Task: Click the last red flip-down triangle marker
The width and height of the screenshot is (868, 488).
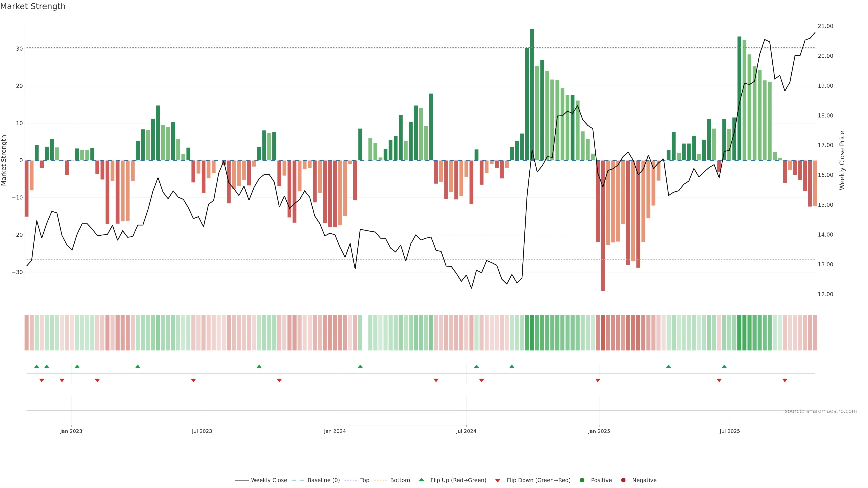Action: click(785, 380)
